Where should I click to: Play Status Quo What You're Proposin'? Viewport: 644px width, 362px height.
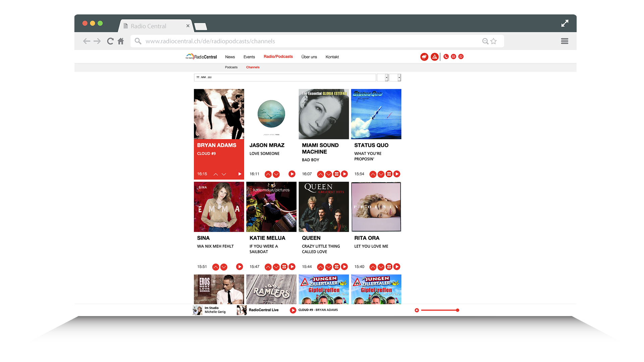397,174
